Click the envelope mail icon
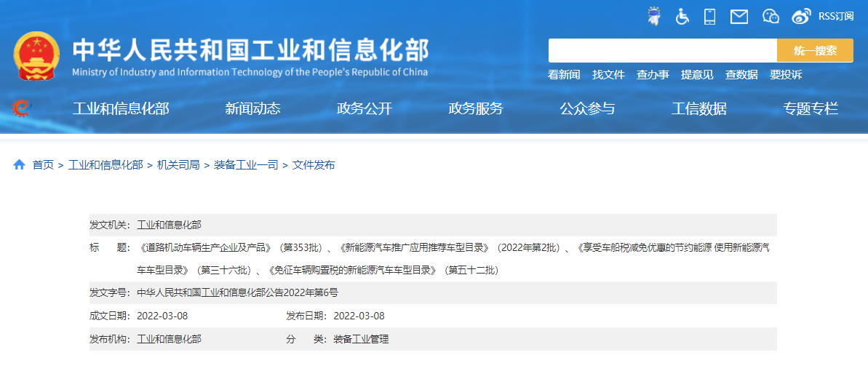 [739, 17]
